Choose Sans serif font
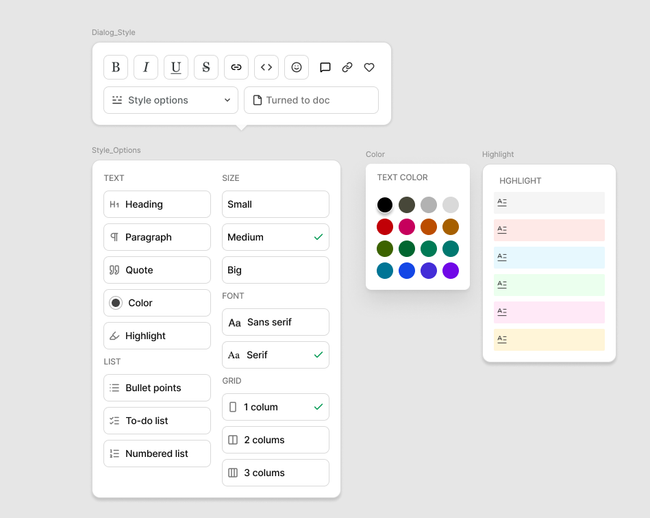The height and width of the screenshot is (518, 650). [276, 322]
